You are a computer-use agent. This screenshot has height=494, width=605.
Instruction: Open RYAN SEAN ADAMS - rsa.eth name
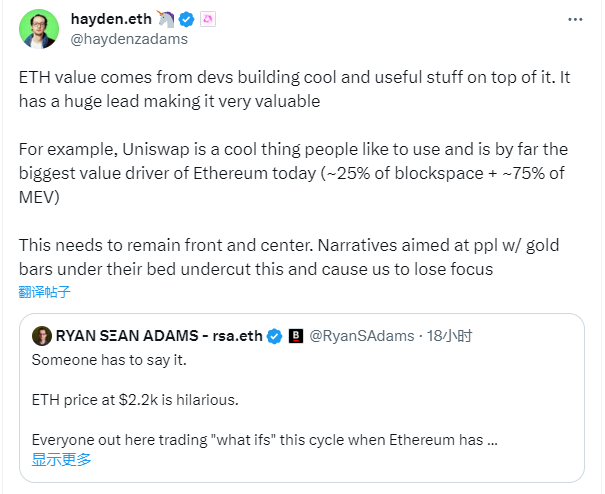(x=159, y=336)
